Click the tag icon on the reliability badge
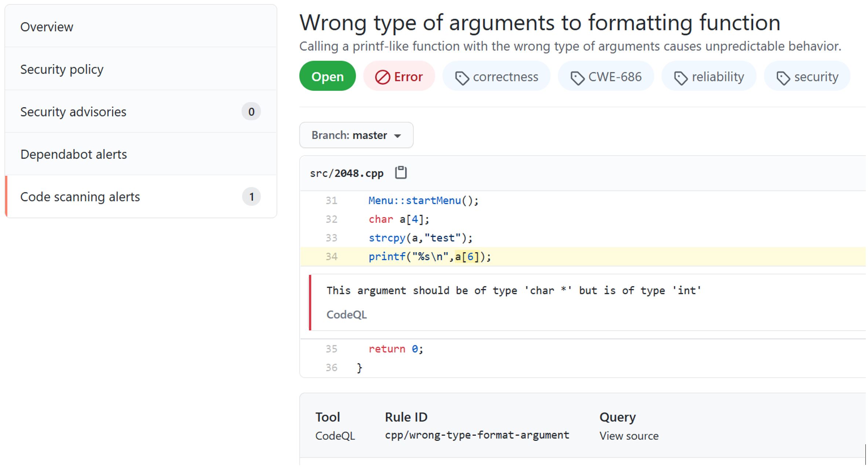Image resolution: width=868 pixels, height=467 pixels. (x=681, y=76)
